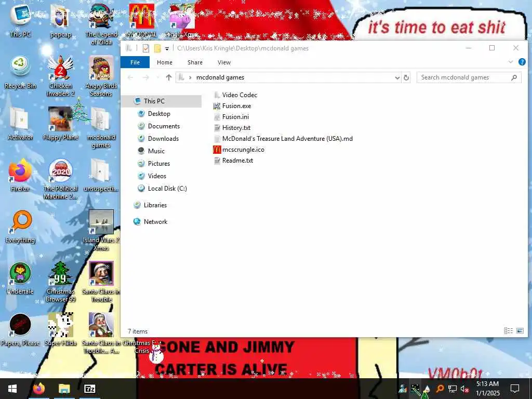Click the Forward navigation arrow
Screen dimensions: 532x399
pyautogui.click(x=146, y=78)
